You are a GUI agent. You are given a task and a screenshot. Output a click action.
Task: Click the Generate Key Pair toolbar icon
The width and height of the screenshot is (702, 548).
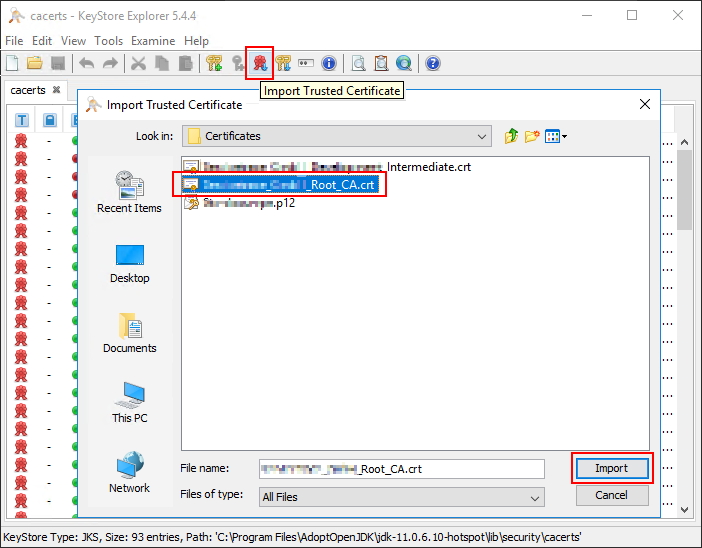[x=214, y=64]
